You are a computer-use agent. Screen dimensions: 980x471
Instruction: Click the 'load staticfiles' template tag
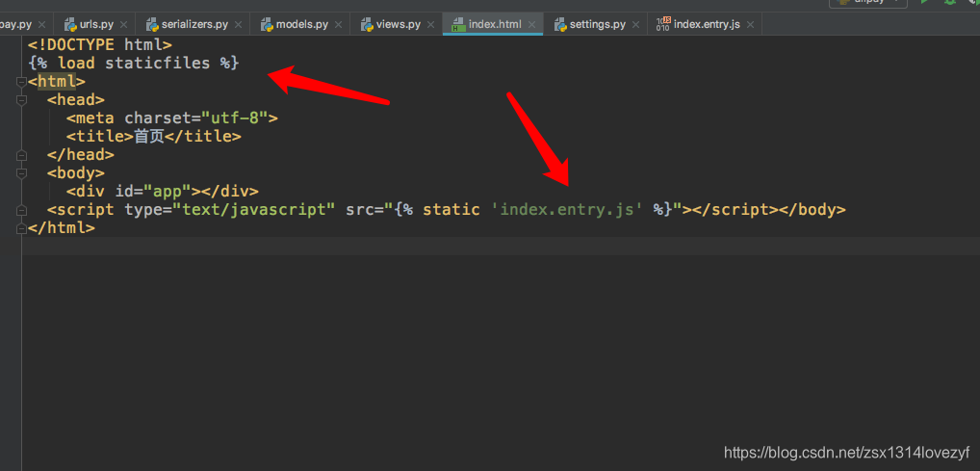point(133,64)
